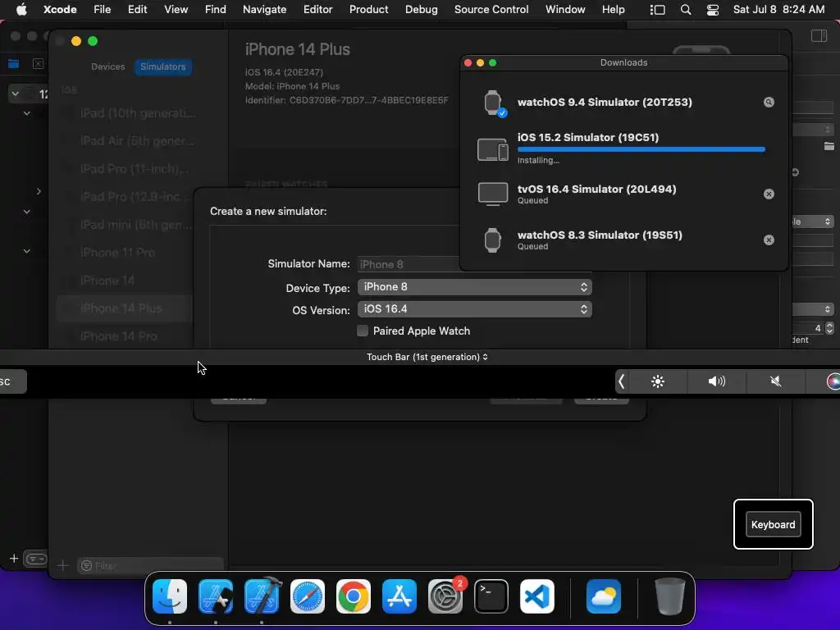The image size is (840, 630).
Task: Open the Editor menu
Action: 317,10
